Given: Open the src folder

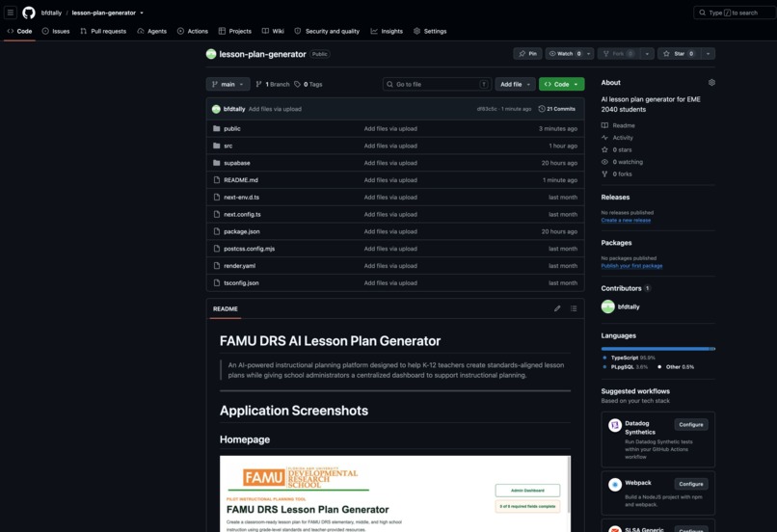Looking at the screenshot, I should 228,146.
